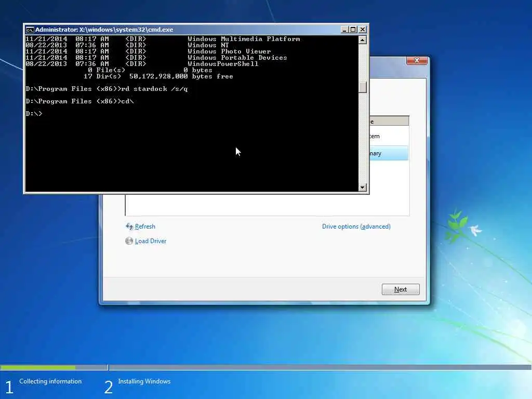Click the 'Collecting information' step label
The height and width of the screenshot is (399, 532).
[x=50, y=381]
